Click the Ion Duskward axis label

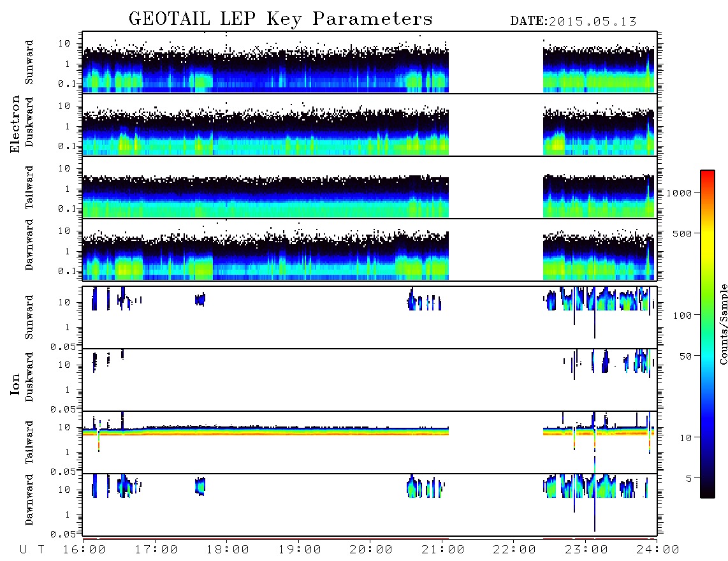29,377
